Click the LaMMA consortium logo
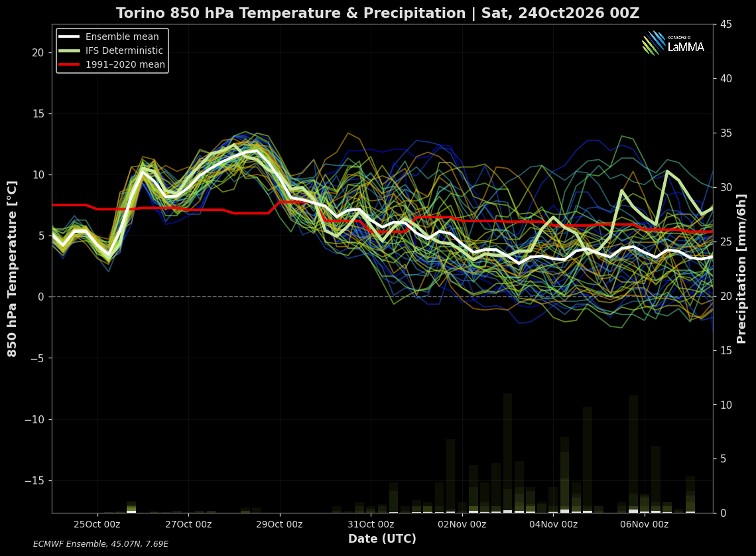Screen dimensions: 756x556 674,43
